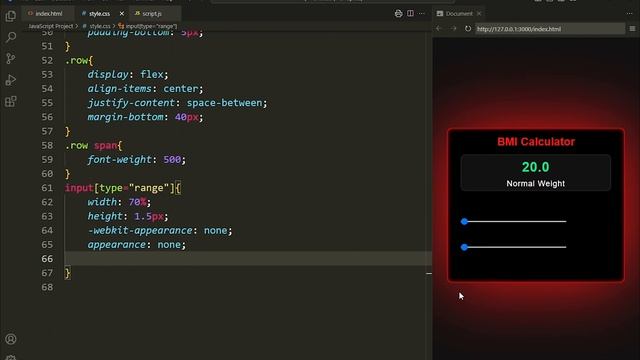
Task: Place cursor on empty line 66
Action: (x=248, y=259)
